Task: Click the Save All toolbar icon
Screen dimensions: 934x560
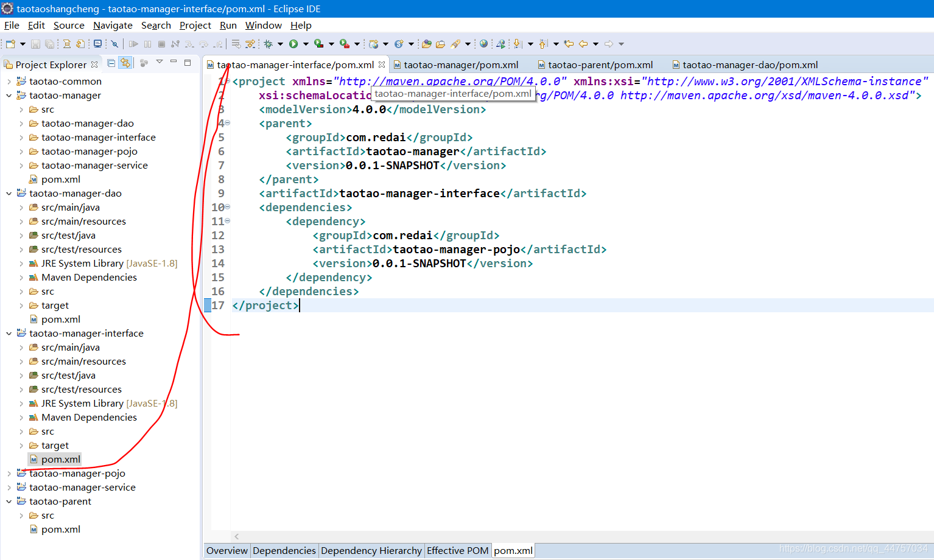Action: [x=49, y=44]
